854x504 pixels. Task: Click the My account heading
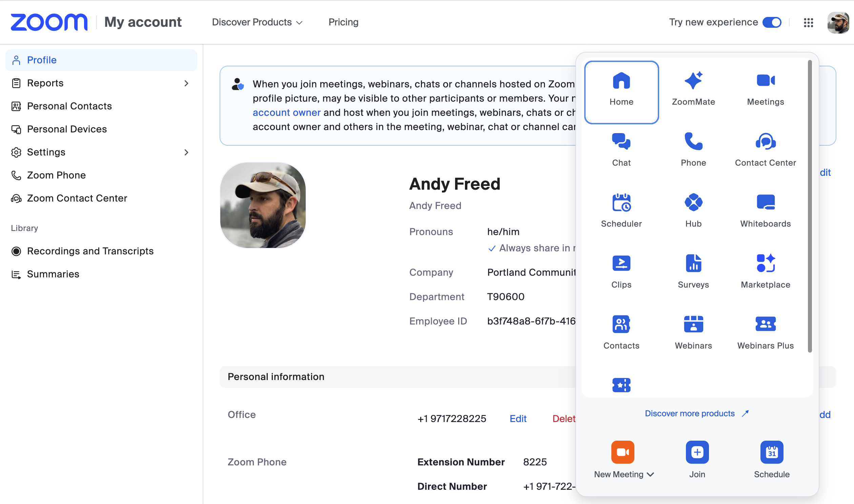click(x=143, y=22)
